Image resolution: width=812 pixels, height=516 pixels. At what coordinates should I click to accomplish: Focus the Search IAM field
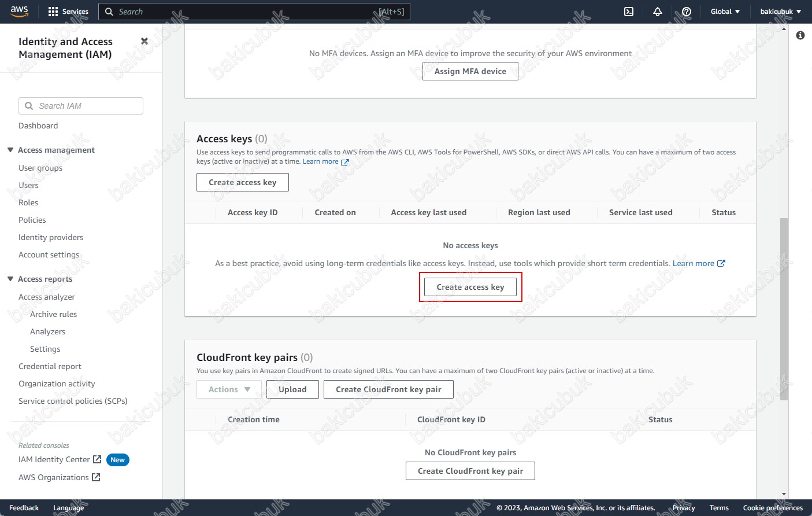[81, 106]
